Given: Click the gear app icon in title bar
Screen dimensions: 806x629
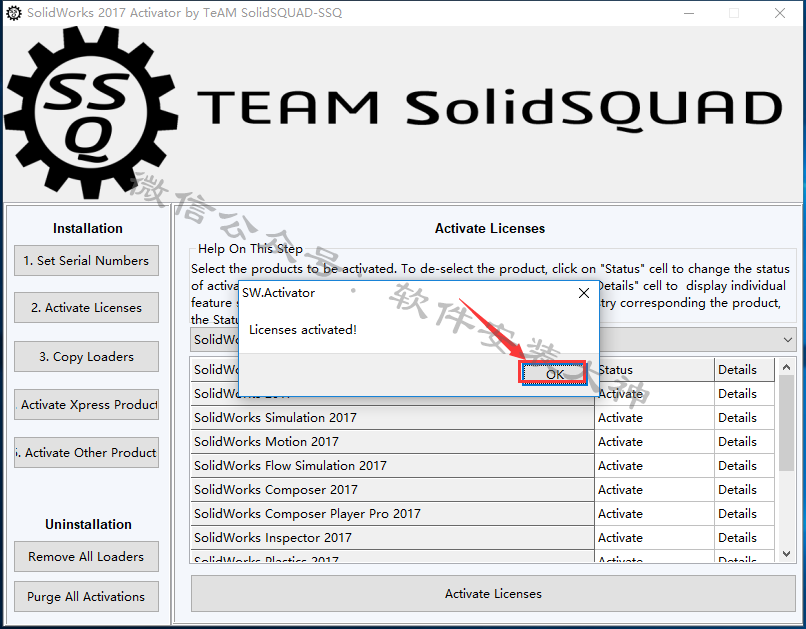Looking at the screenshot, I should (x=14, y=13).
